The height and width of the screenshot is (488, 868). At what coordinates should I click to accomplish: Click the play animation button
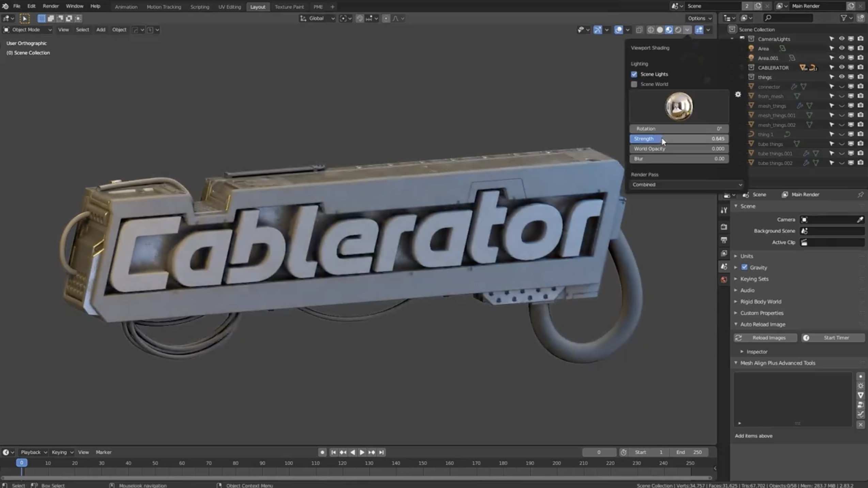[x=362, y=452]
